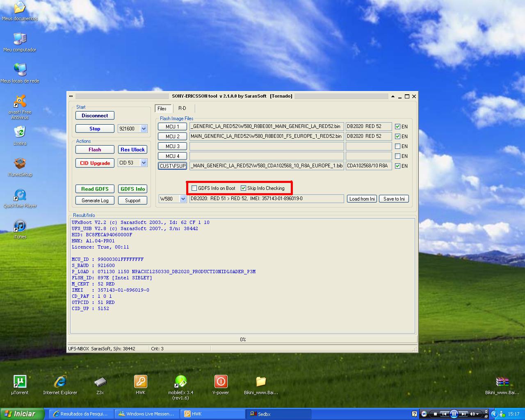Click the language bar help icon
525x420 pixels.
click(414, 414)
